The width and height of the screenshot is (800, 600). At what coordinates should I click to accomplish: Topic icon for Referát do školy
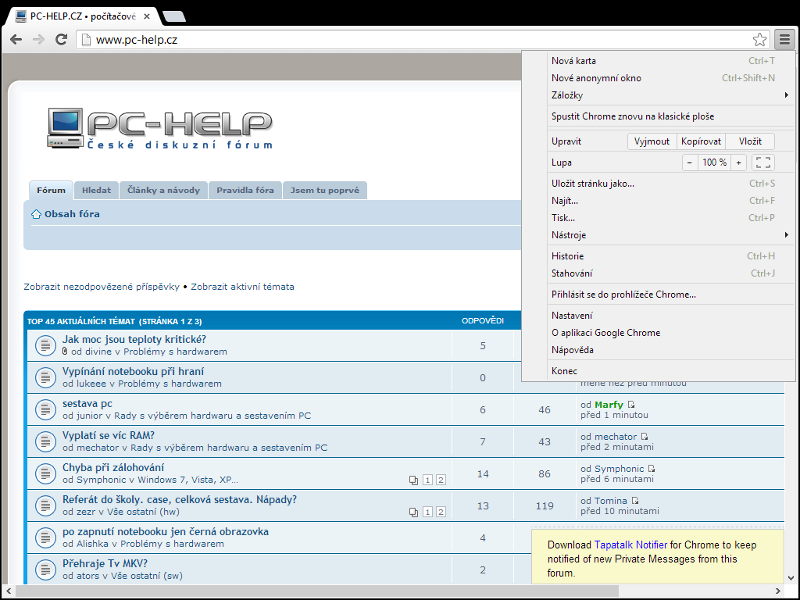click(x=45, y=506)
